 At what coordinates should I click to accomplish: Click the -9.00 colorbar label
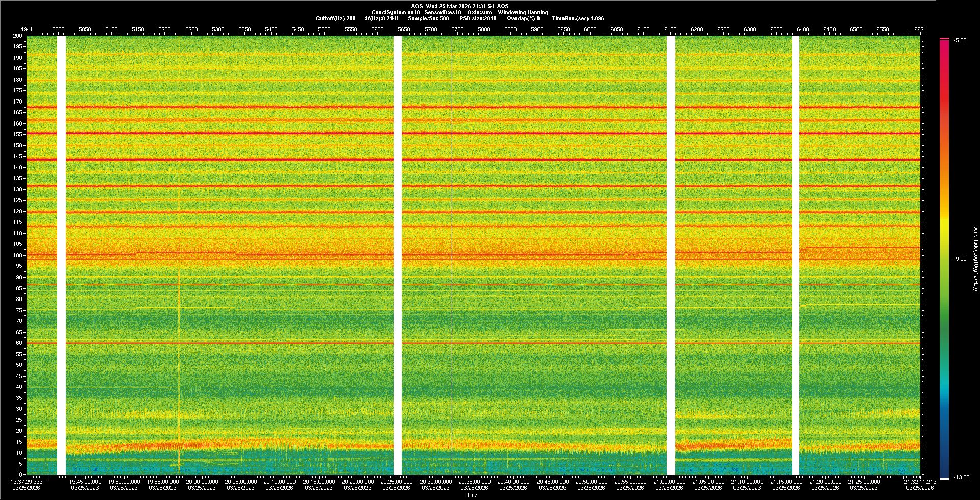tap(960, 259)
